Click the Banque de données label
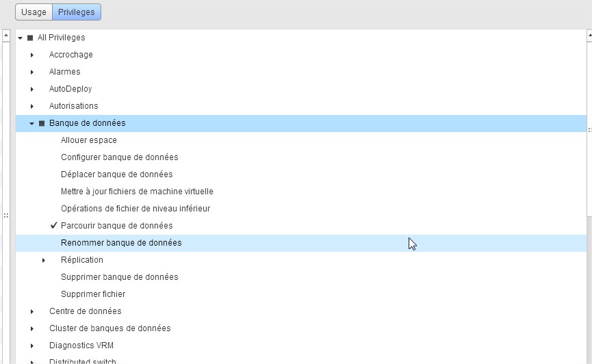Image resolution: width=592 pixels, height=364 pixels. (x=87, y=122)
